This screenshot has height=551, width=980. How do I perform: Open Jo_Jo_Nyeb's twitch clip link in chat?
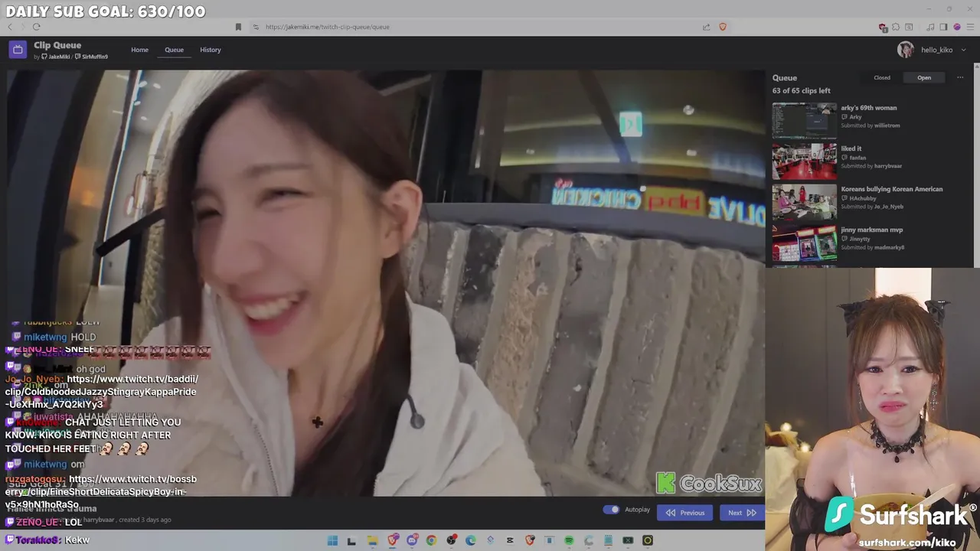coord(101,391)
